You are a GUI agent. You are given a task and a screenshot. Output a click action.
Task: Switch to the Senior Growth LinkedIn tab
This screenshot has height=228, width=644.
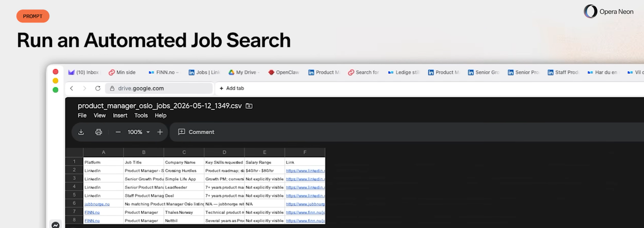point(484,72)
